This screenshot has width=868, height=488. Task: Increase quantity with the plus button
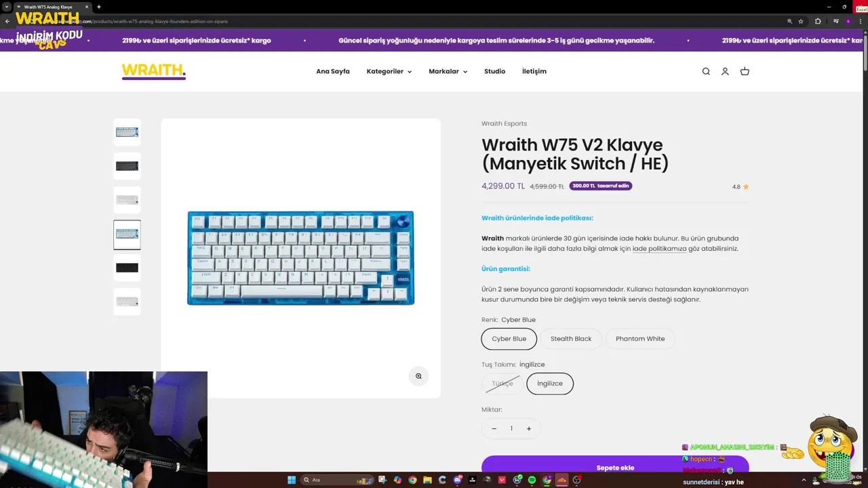click(x=529, y=428)
